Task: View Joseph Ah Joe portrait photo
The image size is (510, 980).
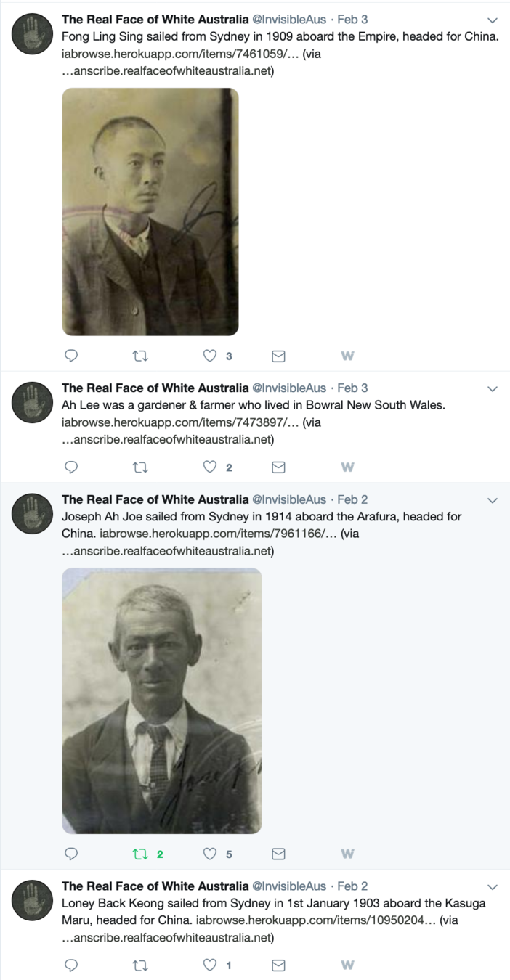Action: click(x=162, y=701)
